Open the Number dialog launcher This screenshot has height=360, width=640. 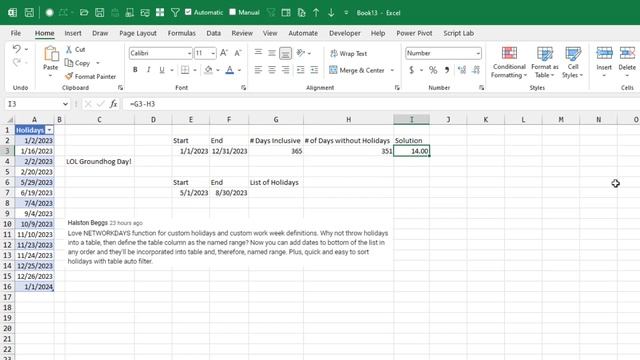pyautogui.click(x=482, y=88)
